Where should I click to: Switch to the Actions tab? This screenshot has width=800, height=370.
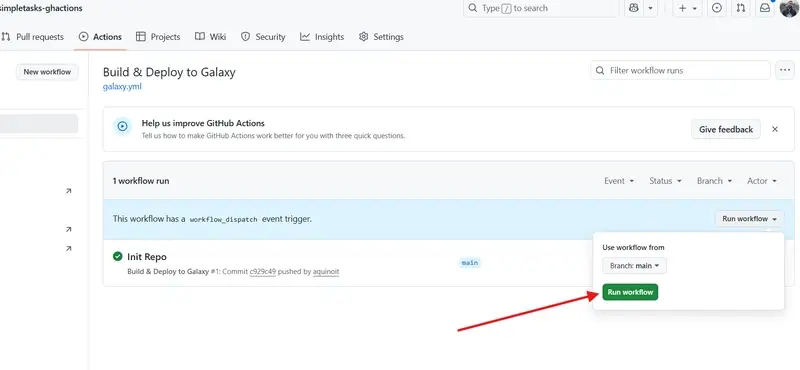[x=100, y=37]
